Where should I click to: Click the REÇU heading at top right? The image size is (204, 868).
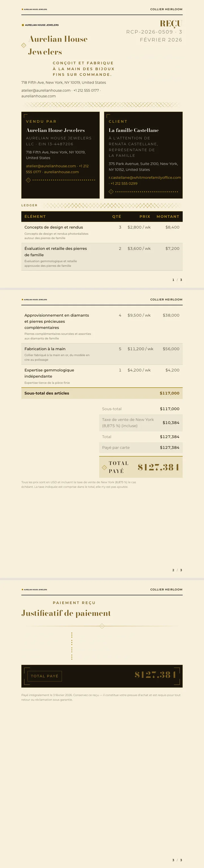tap(171, 23)
